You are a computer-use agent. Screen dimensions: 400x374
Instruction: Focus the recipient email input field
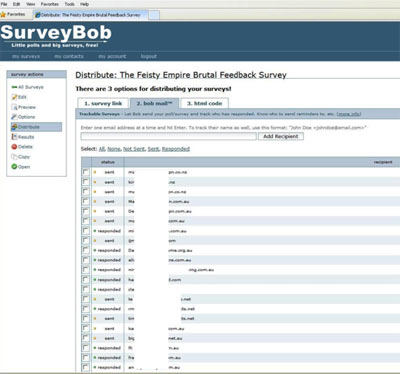pyautogui.click(x=169, y=136)
